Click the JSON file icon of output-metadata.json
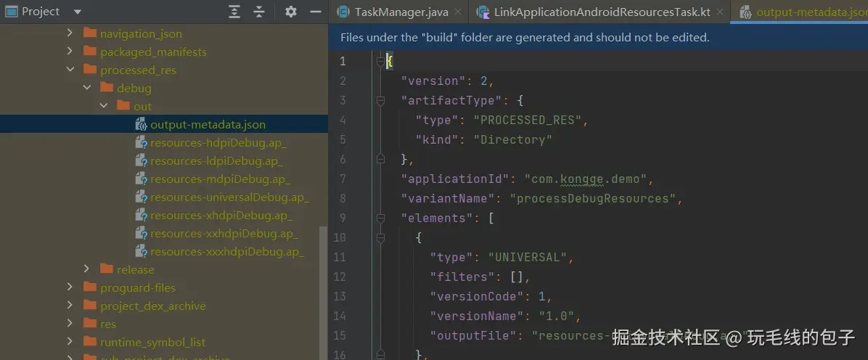 click(142, 125)
